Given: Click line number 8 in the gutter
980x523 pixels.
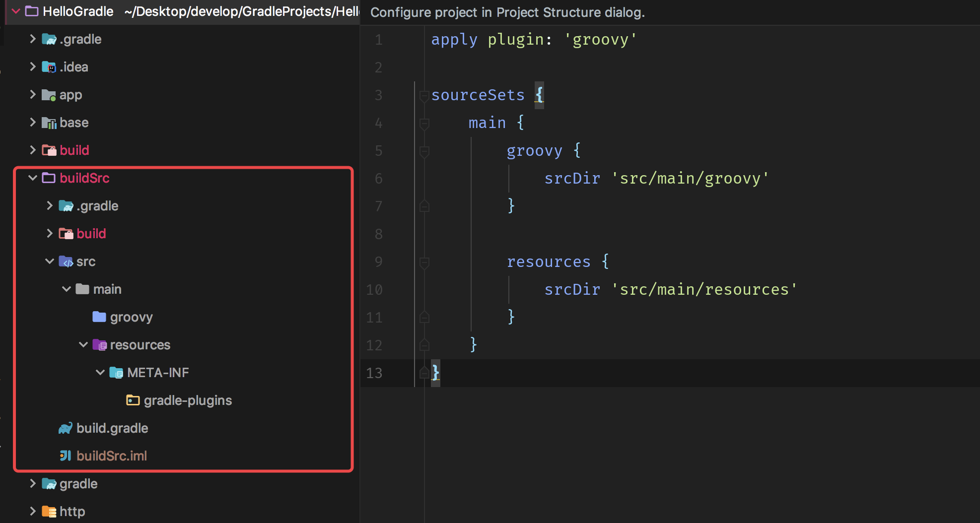Looking at the screenshot, I should [378, 234].
